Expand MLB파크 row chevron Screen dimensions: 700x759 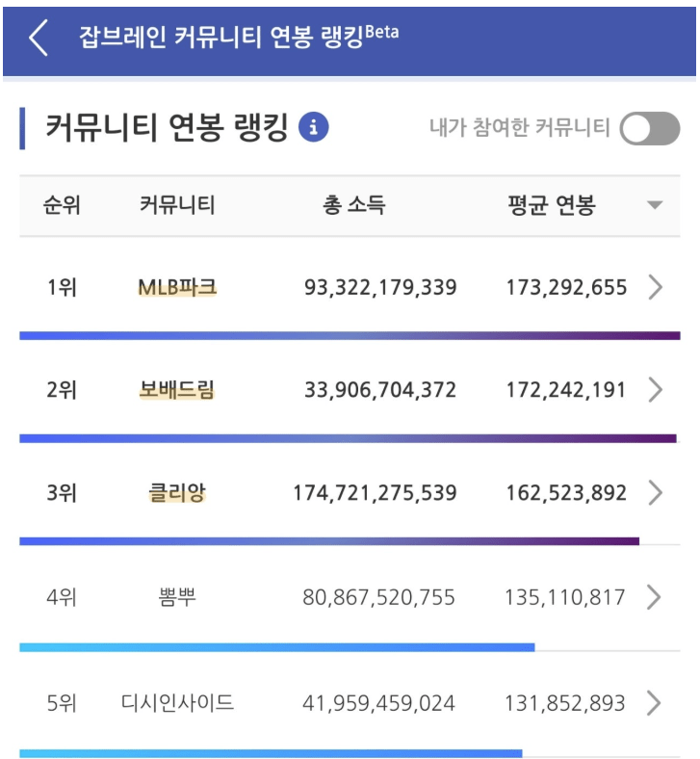coord(655,287)
